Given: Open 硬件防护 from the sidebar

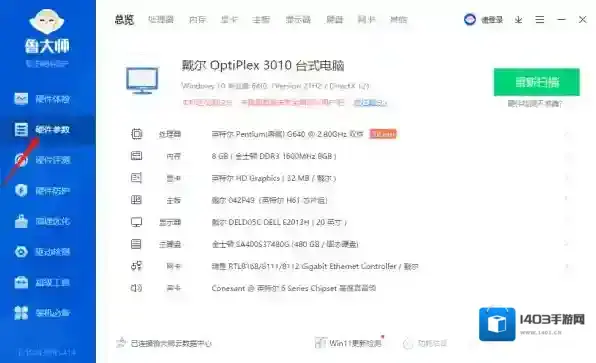Looking at the screenshot, I should (x=42, y=190).
